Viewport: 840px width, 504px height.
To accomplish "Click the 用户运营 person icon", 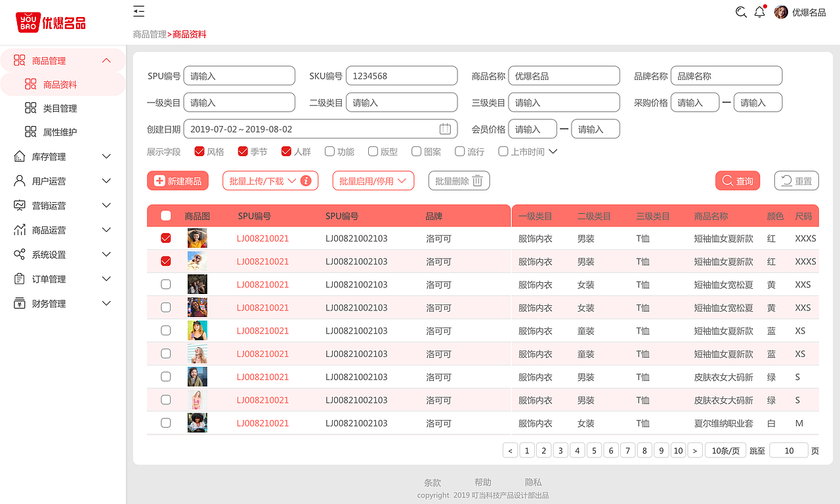I will pyautogui.click(x=19, y=180).
